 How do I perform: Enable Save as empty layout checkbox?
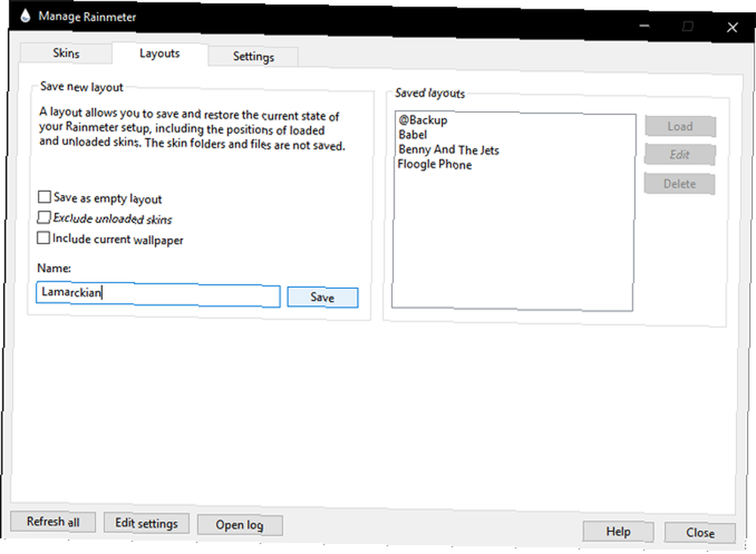[x=45, y=197]
